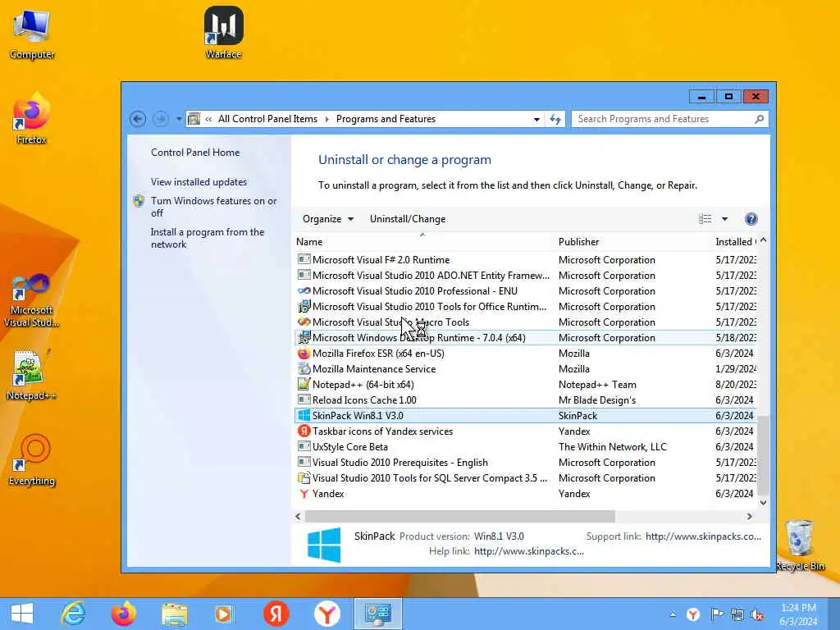Select the Recycle Bin icon
Screen dimensions: 840x630
[x=799, y=546]
